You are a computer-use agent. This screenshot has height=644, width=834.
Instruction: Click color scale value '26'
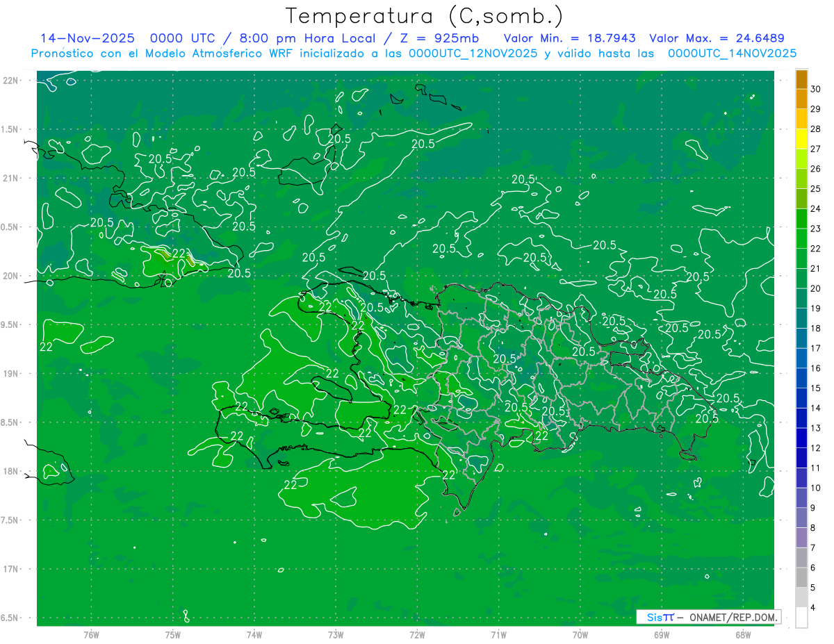click(815, 169)
